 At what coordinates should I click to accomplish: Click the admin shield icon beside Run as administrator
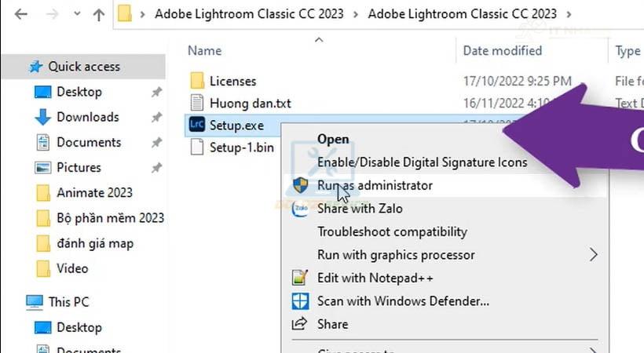[x=300, y=185]
